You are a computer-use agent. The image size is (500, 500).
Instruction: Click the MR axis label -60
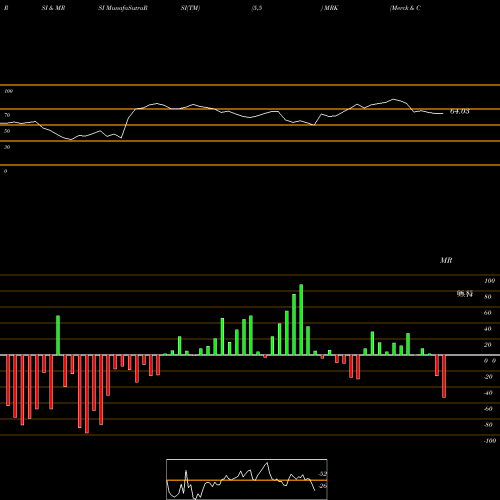coord(488,409)
